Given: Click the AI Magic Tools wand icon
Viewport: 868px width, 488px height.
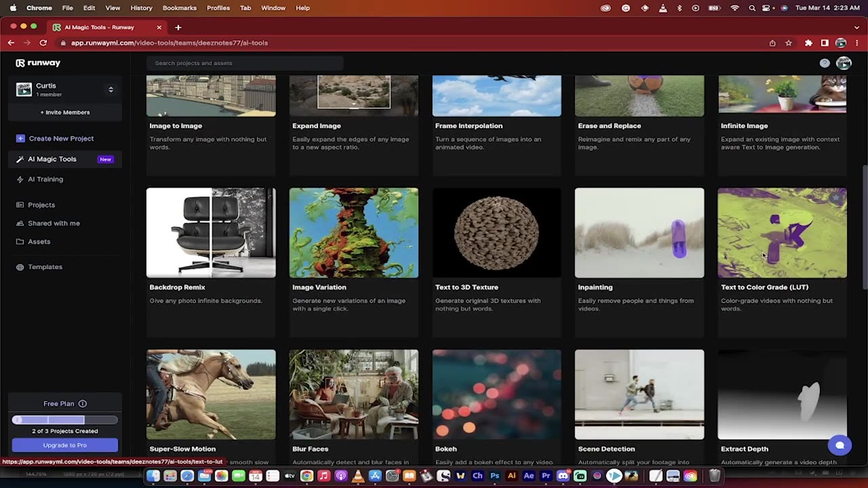Looking at the screenshot, I should tap(20, 159).
